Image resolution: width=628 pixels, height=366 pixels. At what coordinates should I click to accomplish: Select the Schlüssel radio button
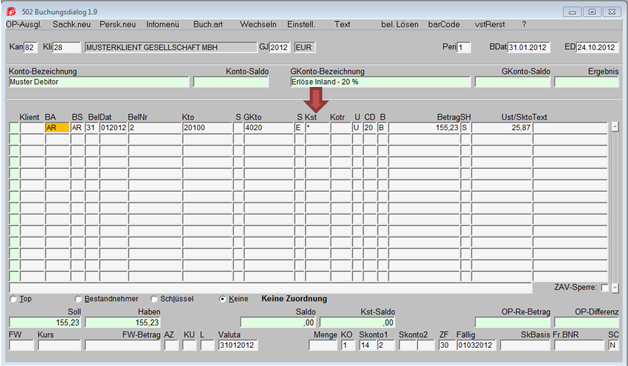pyautogui.click(x=154, y=299)
